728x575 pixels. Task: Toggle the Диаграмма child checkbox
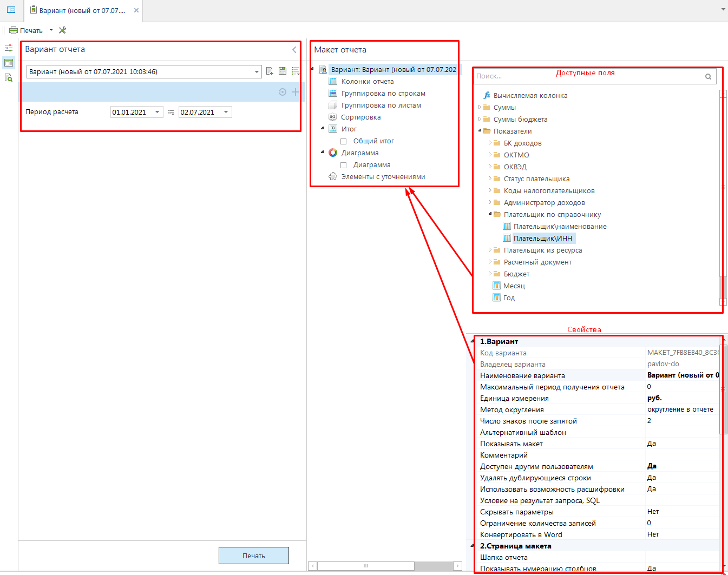point(343,165)
